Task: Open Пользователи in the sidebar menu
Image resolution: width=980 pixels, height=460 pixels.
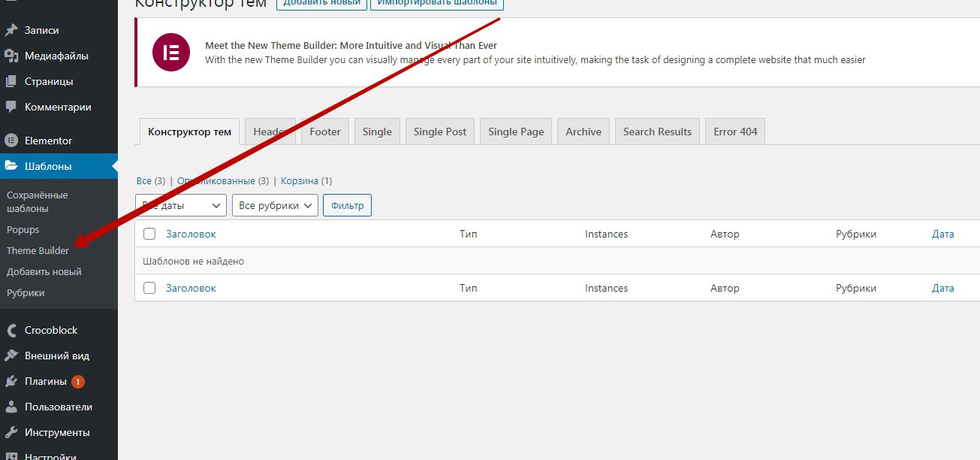Action: [59, 407]
